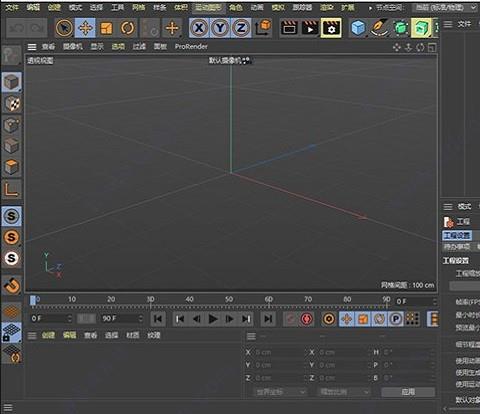Toggle the blue-highlighted S snap icon
This screenshot has height=414, width=480.
[x=12, y=216]
